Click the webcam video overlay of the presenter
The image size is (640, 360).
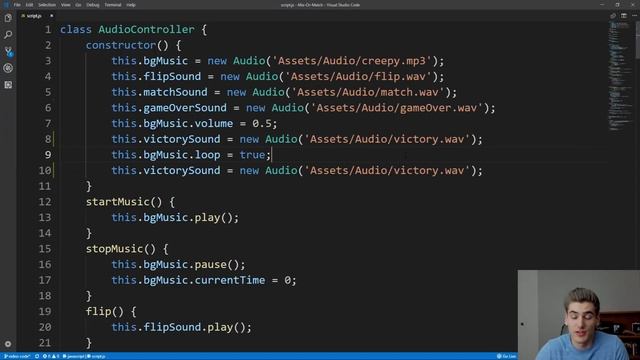(579, 315)
